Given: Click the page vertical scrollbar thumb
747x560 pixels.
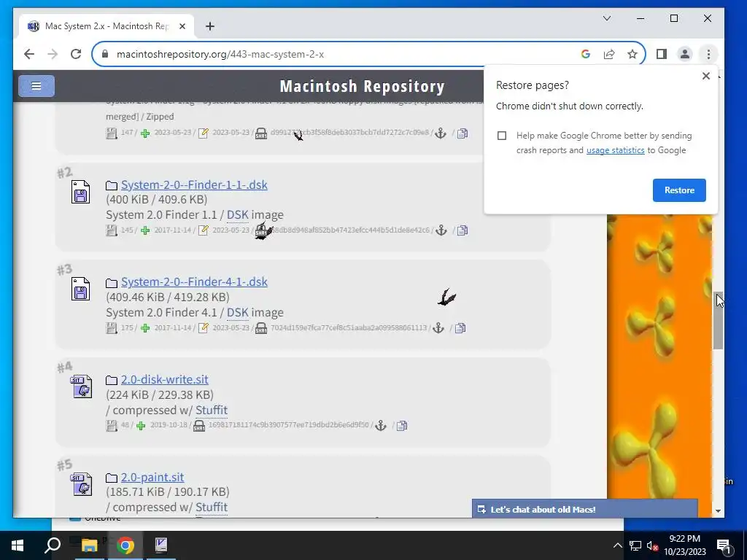Looking at the screenshot, I should point(719,321).
